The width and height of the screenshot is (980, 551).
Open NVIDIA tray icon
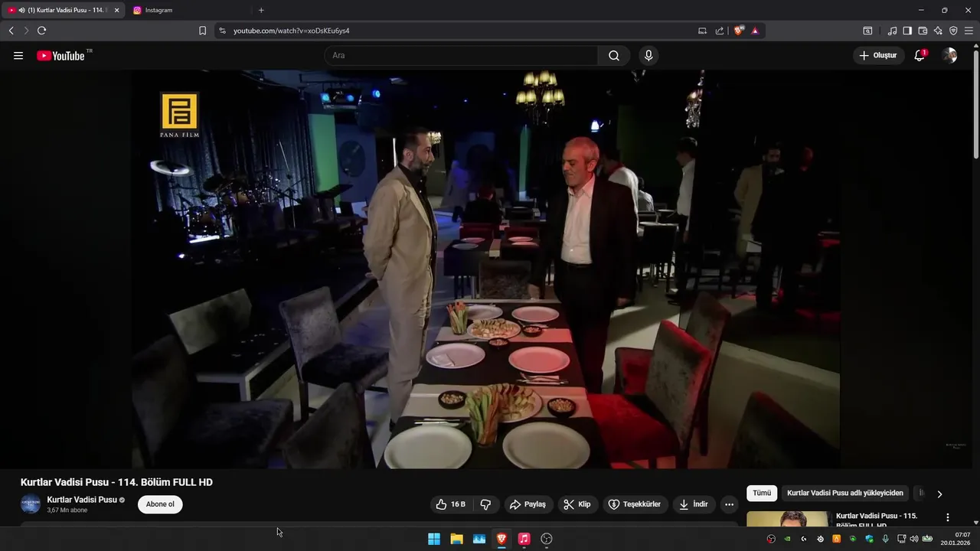coord(787,539)
